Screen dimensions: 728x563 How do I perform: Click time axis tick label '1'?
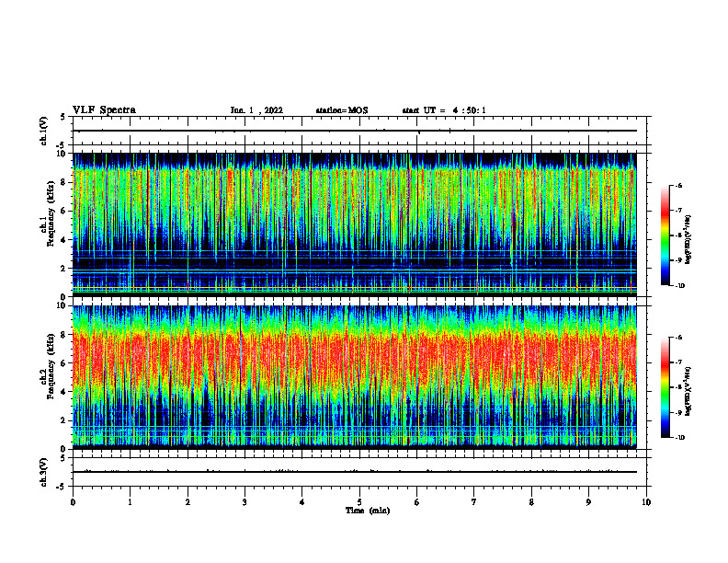[x=131, y=502]
